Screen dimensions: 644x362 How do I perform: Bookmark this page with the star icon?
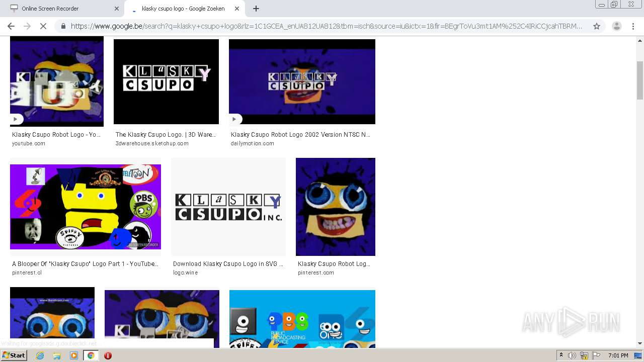coord(597,26)
